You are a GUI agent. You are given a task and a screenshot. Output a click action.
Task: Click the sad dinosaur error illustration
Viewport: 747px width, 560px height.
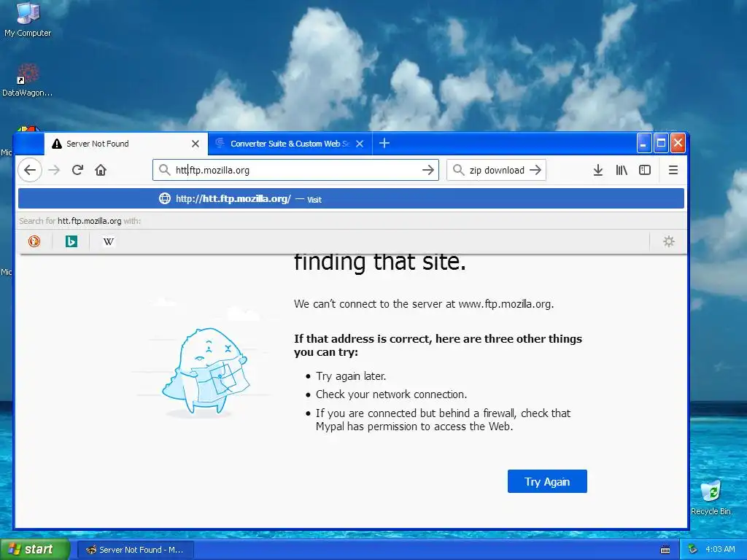point(206,371)
